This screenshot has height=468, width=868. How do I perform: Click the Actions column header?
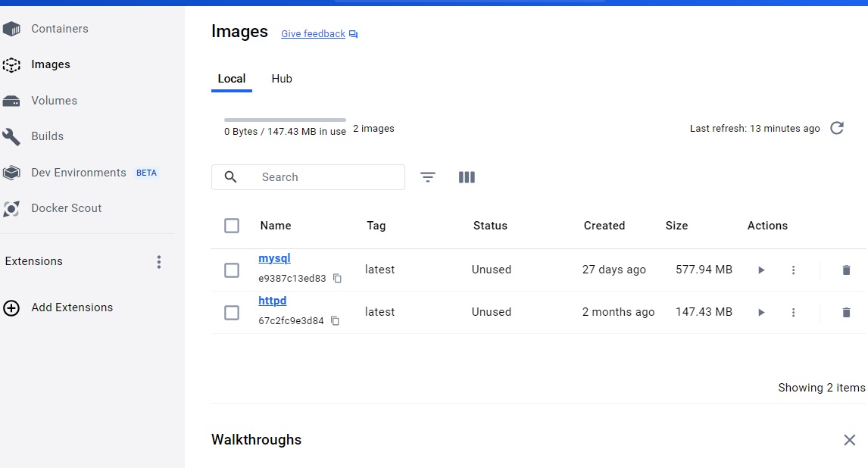pyautogui.click(x=767, y=226)
